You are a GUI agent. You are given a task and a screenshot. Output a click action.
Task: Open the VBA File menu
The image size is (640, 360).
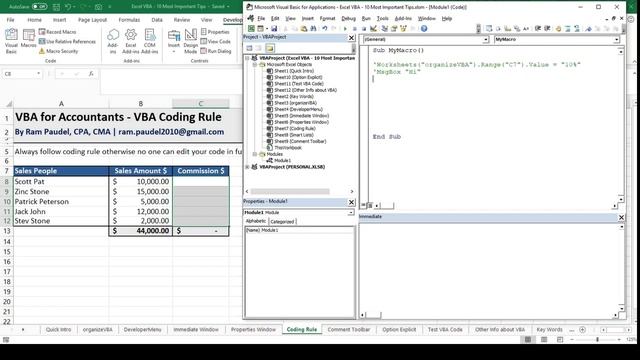[x=261, y=18]
